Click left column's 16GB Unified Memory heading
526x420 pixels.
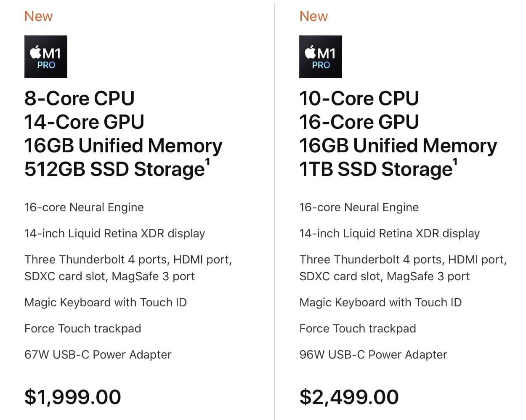pos(123,146)
